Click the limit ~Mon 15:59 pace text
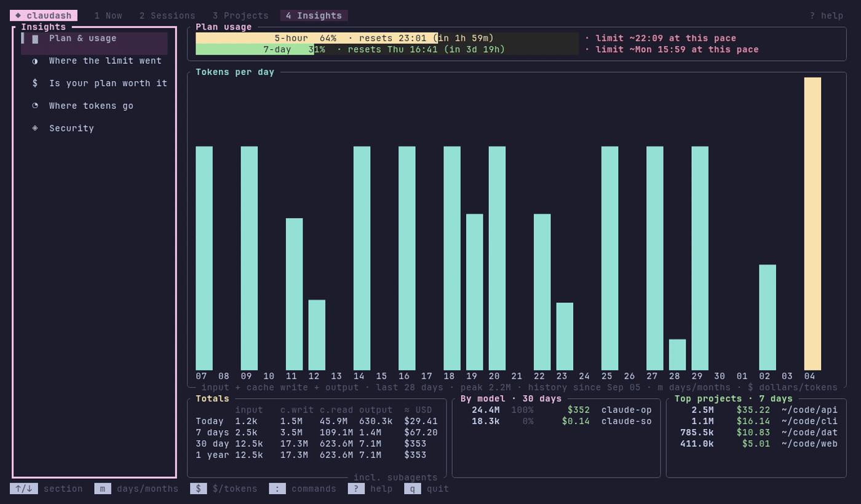 tap(677, 49)
